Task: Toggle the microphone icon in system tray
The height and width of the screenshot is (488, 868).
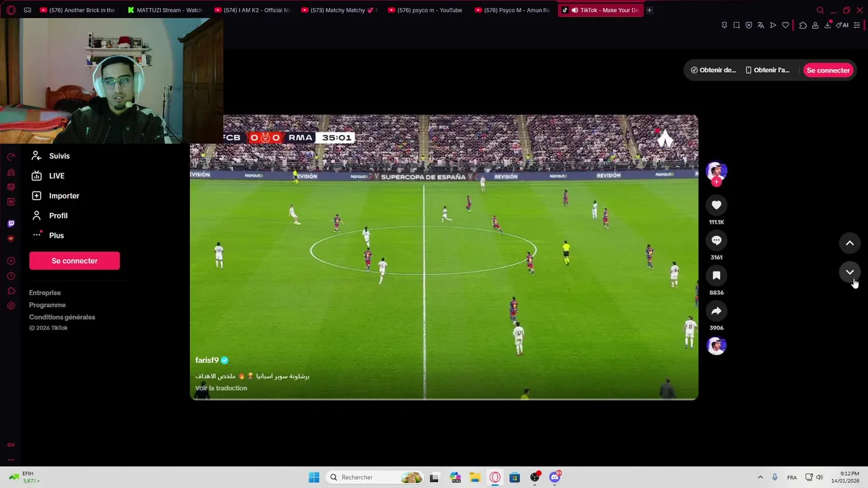Action: point(774,477)
